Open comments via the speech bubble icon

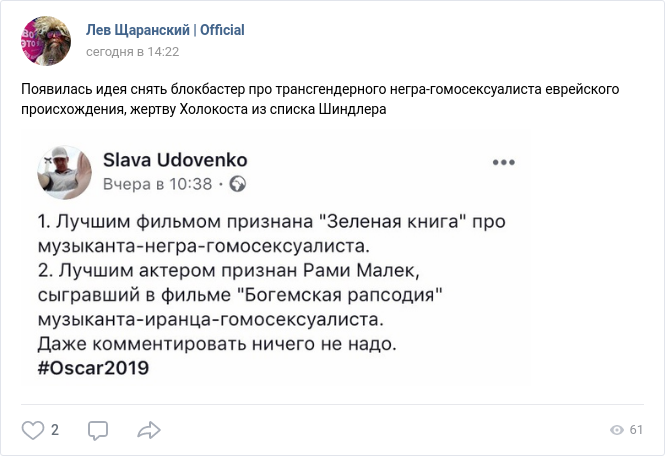98,430
